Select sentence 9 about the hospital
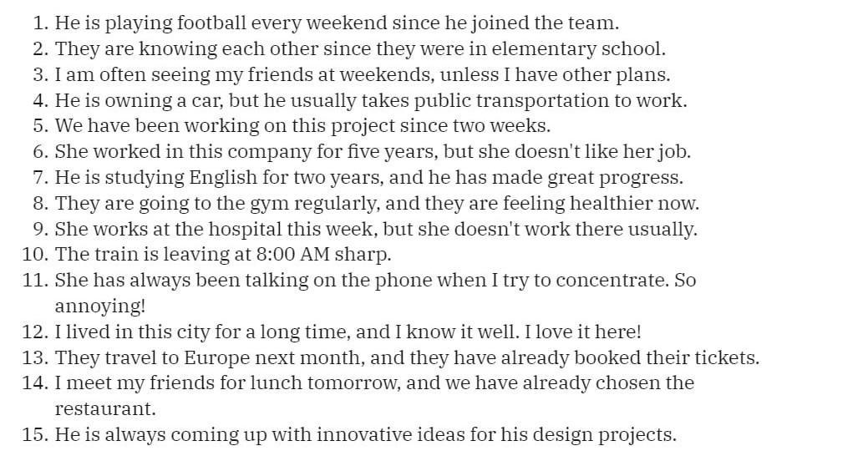Image resolution: width=868 pixels, height=461 pixels. click(x=375, y=229)
